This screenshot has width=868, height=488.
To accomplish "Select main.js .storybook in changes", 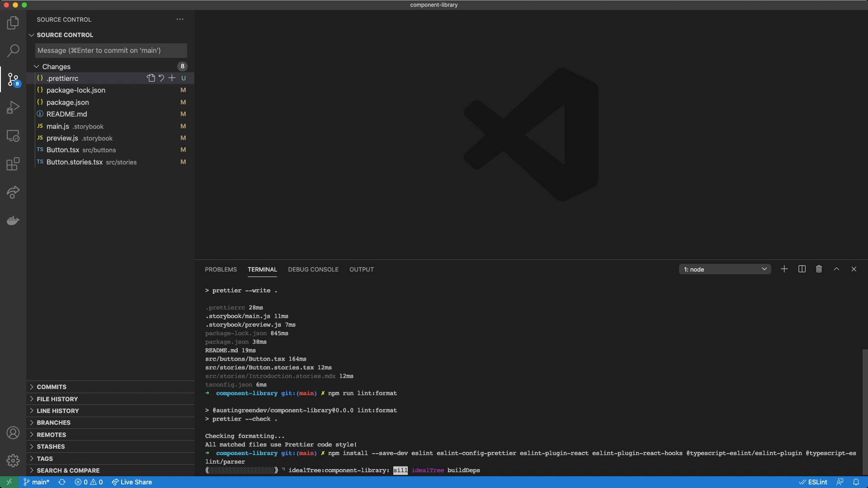I will (110, 126).
